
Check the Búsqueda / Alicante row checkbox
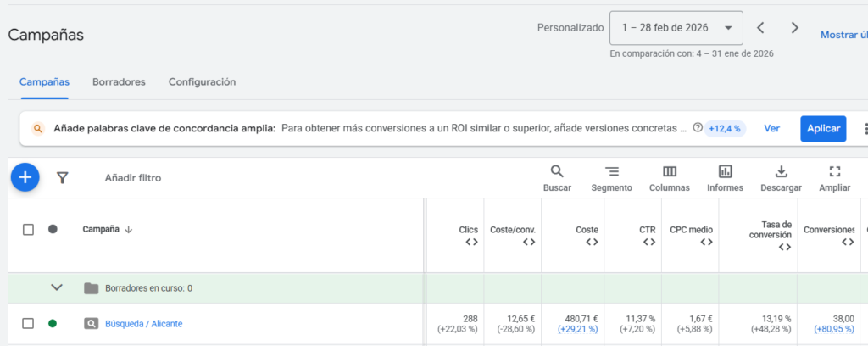click(x=28, y=323)
